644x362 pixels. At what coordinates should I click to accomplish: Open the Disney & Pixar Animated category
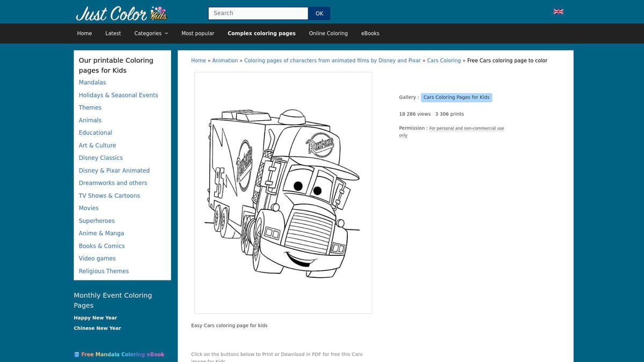tap(114, 170)
